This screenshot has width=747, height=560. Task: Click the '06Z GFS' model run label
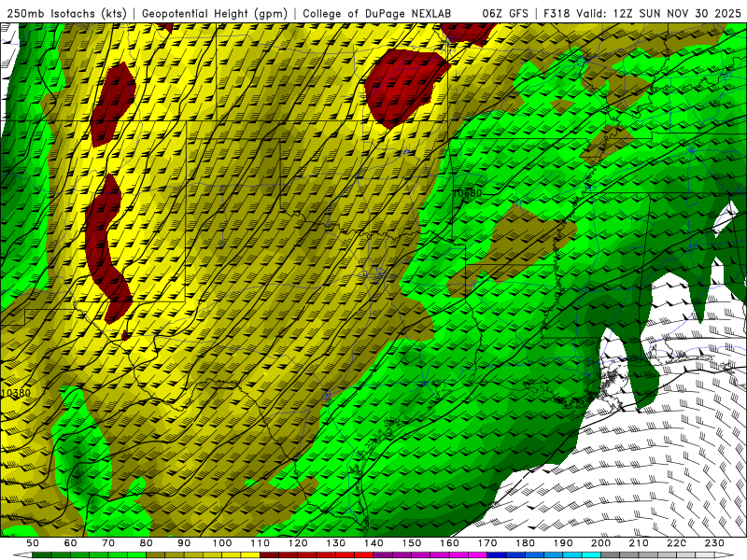pos(505,14)
